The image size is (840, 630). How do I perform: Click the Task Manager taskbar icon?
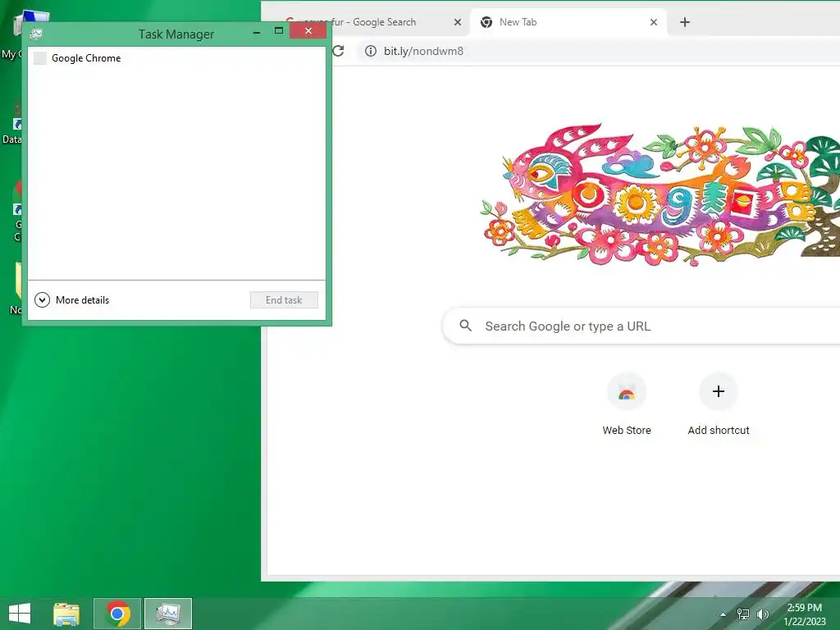(167, 614)
